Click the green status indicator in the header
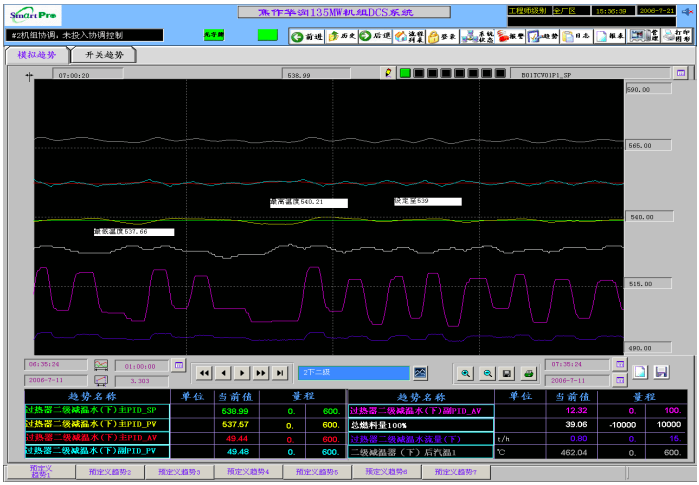Viewport: 699px width, 485px height. tap(267, 35)
